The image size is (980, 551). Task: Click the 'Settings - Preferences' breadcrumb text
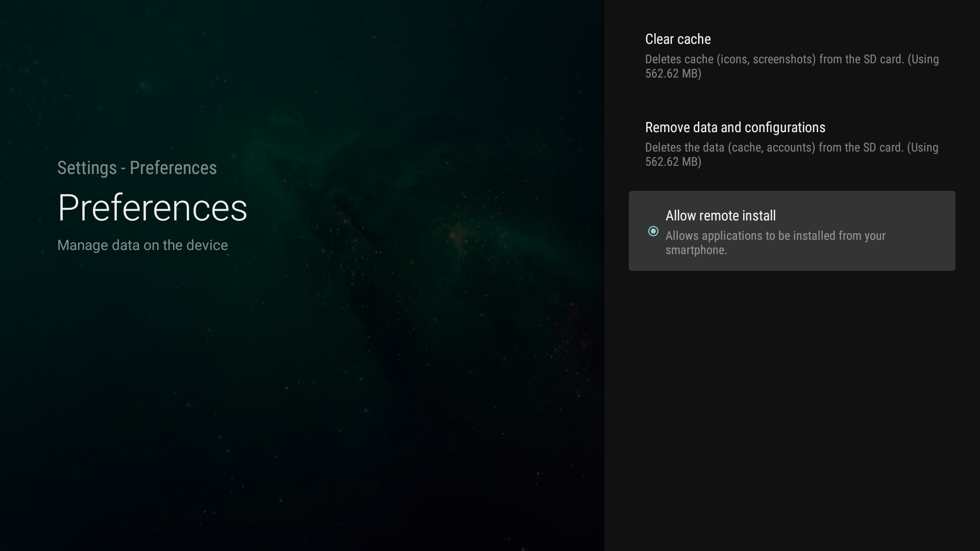pos(137,168)
